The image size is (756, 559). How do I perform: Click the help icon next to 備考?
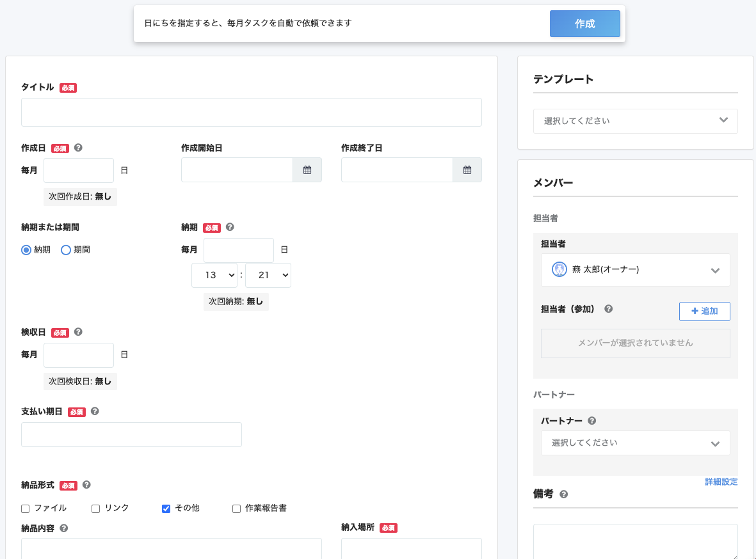(563, 494)
